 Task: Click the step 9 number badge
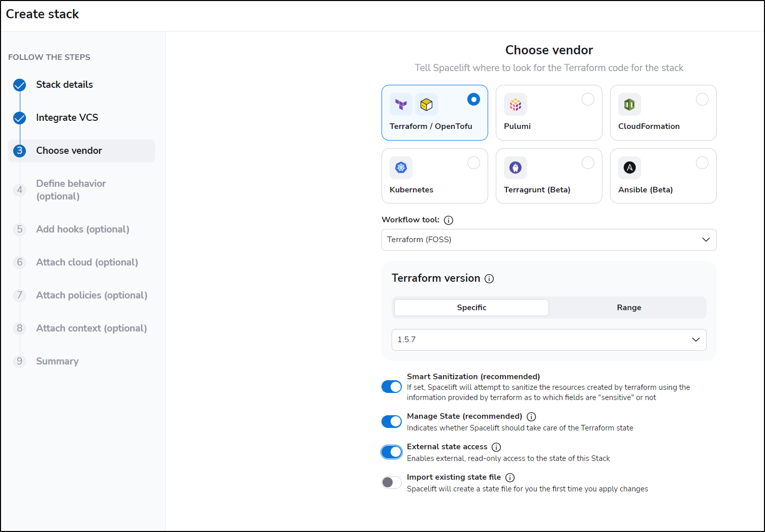[x=19, y=361]
